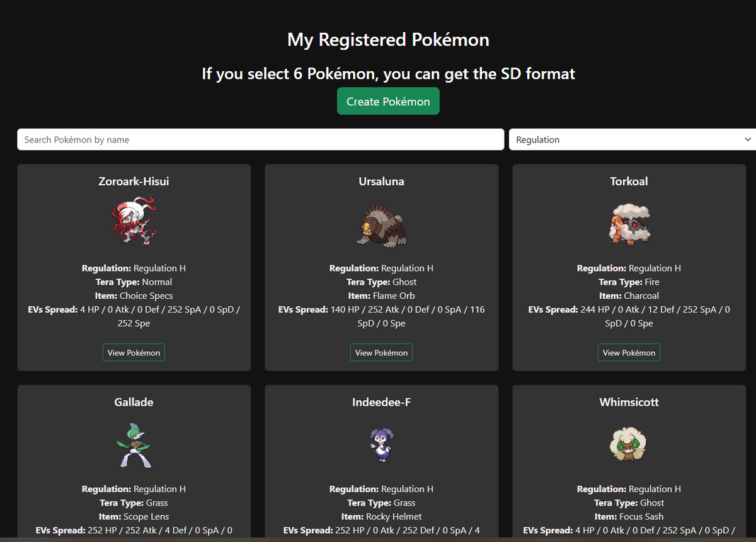Click Torkoal's Tera Type: Fire line

pyautogui.click(x=629, y=282)
